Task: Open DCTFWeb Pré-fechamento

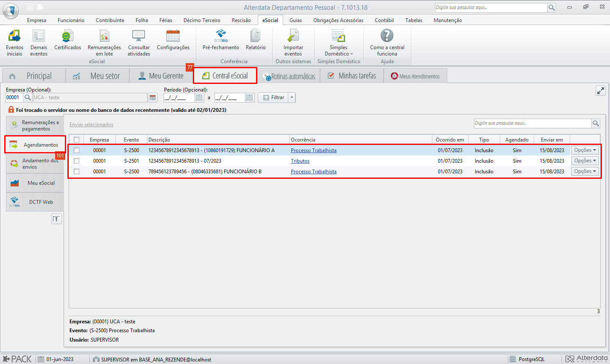Action: coord(221,40)
